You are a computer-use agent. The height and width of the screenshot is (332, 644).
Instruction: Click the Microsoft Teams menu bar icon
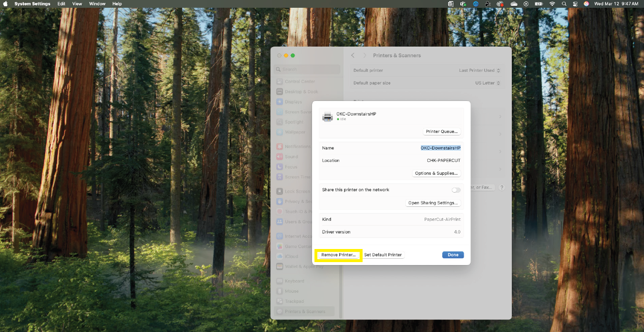463,4
